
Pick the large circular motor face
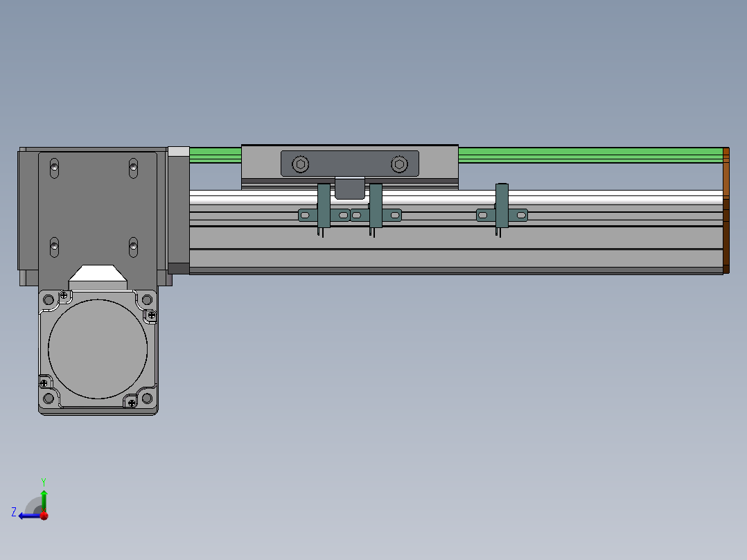pyautogui.click(x=98, y=349)
